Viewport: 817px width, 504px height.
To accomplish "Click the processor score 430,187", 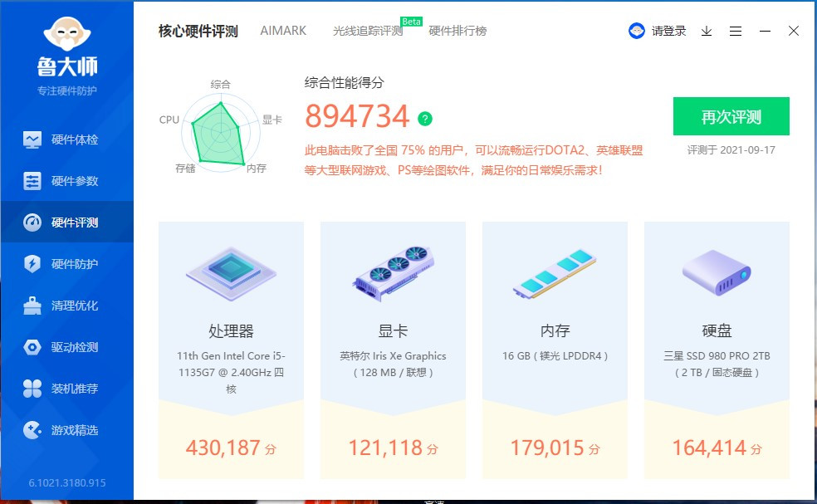I will pyautogui.click(x=223, y=448).
